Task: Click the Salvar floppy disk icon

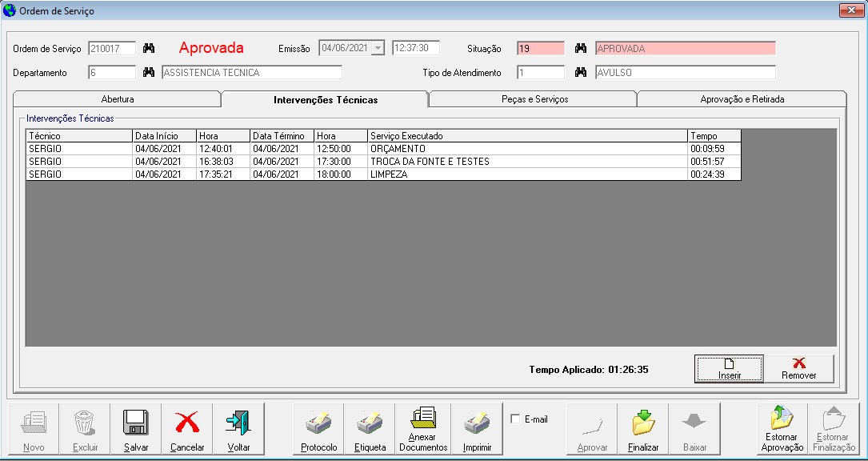Action: [x=135, y=423]
